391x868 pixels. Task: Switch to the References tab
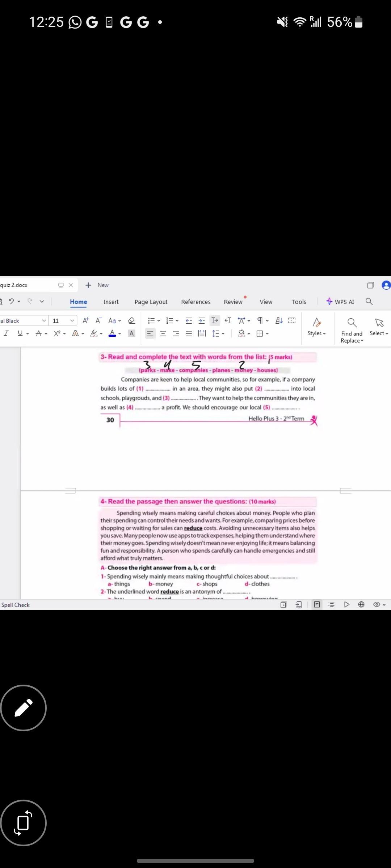(x=196, y=302)
